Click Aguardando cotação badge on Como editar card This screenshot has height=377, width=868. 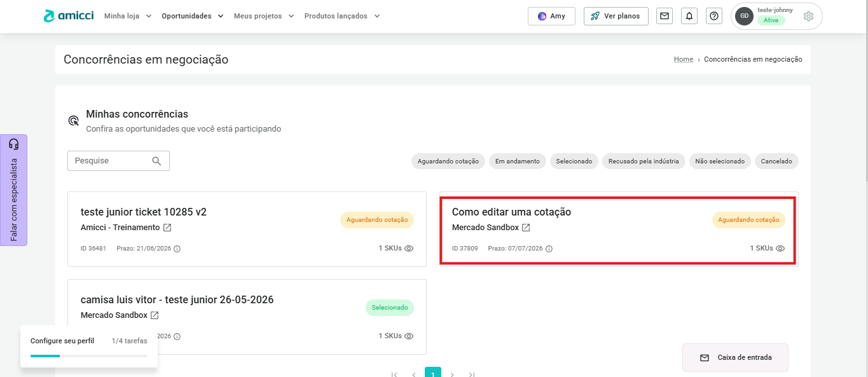(748, 220)
